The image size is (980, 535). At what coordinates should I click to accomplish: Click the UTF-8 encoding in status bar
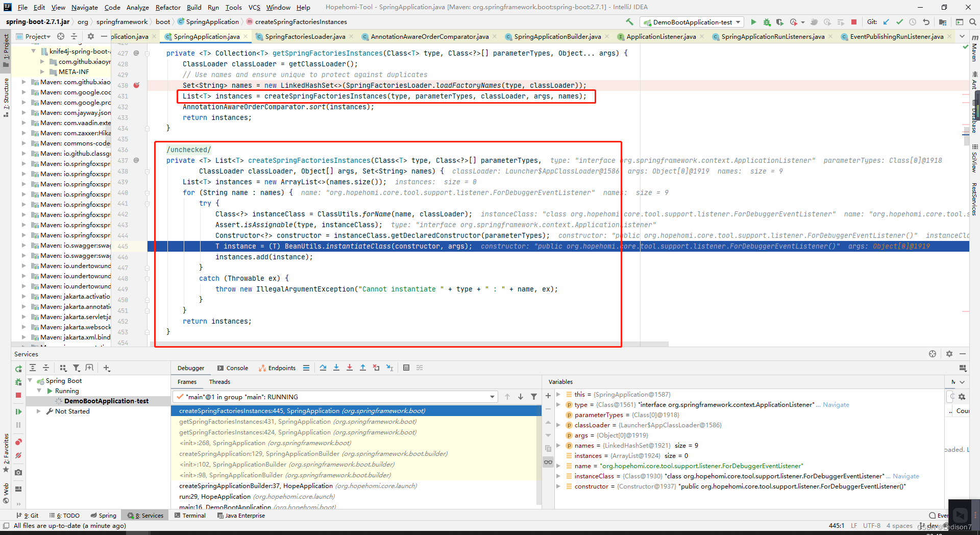click(872, 525)
